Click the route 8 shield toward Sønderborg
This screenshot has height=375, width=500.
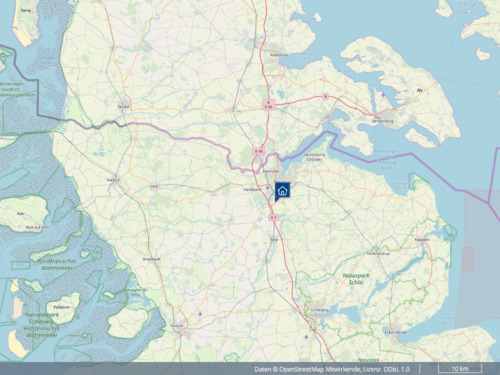[x=326, y=97]
